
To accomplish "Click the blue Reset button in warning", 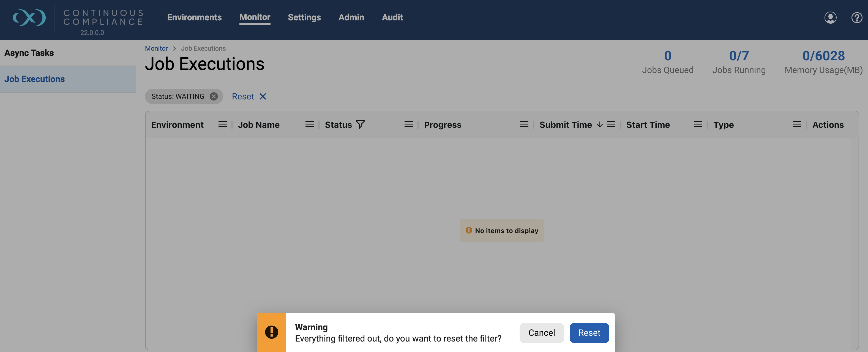I will tap(589, 333).
